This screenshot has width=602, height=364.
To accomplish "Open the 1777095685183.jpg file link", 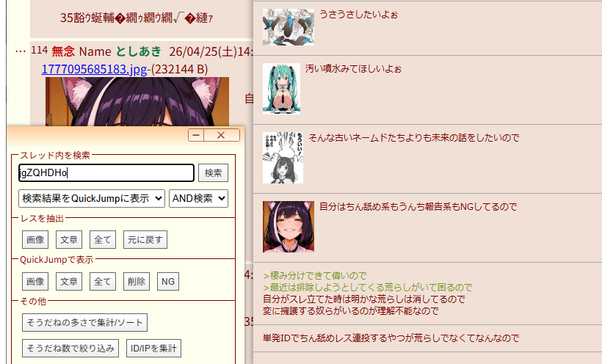I will 94,69.
